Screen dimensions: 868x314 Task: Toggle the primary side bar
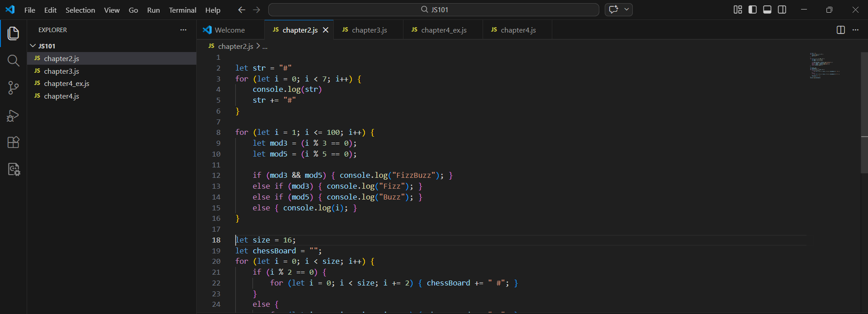point(753,10)
